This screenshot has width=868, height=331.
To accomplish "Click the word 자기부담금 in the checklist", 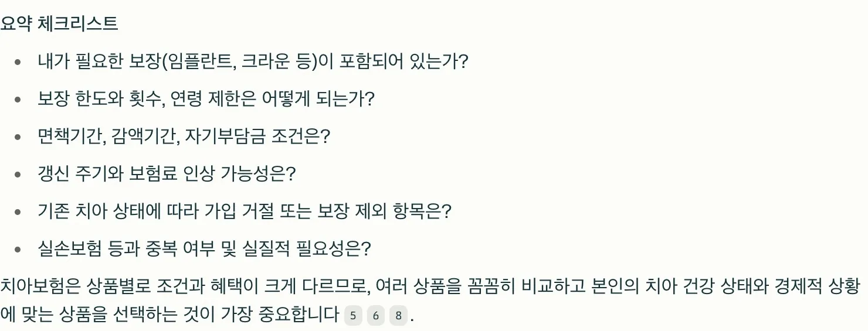I will (x=225, y=136).
